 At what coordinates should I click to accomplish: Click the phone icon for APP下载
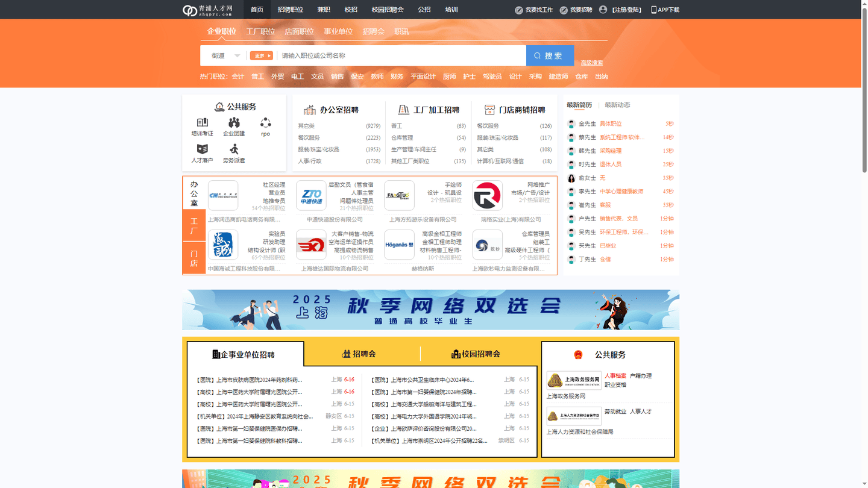654,10
